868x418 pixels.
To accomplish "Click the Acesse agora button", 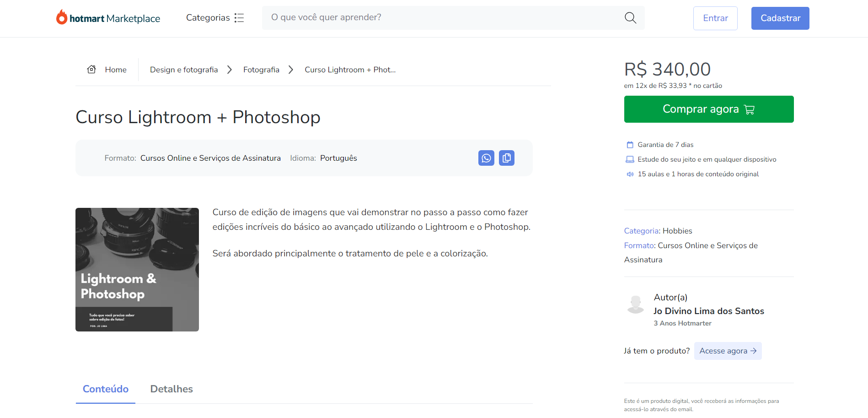I will (x=728, y=351).
